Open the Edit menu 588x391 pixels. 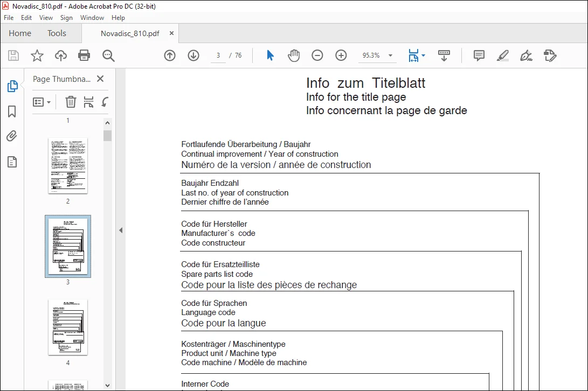[x=26, y=18]
